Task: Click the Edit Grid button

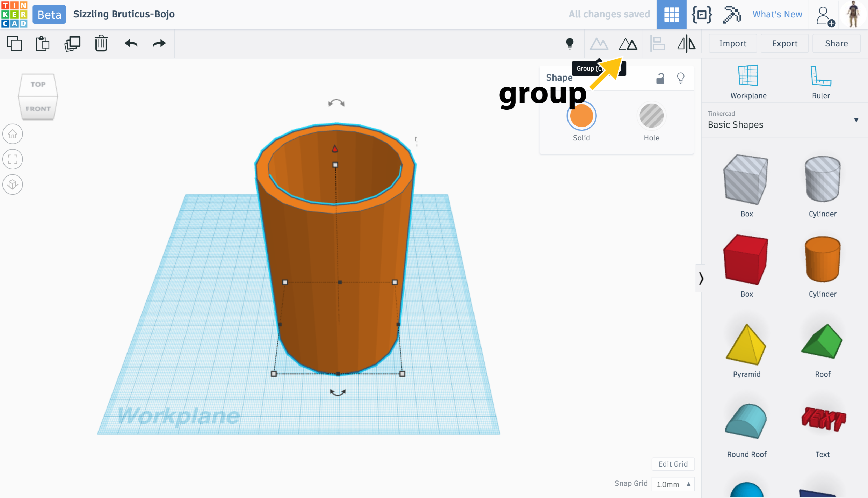Action: click(673, 464)
